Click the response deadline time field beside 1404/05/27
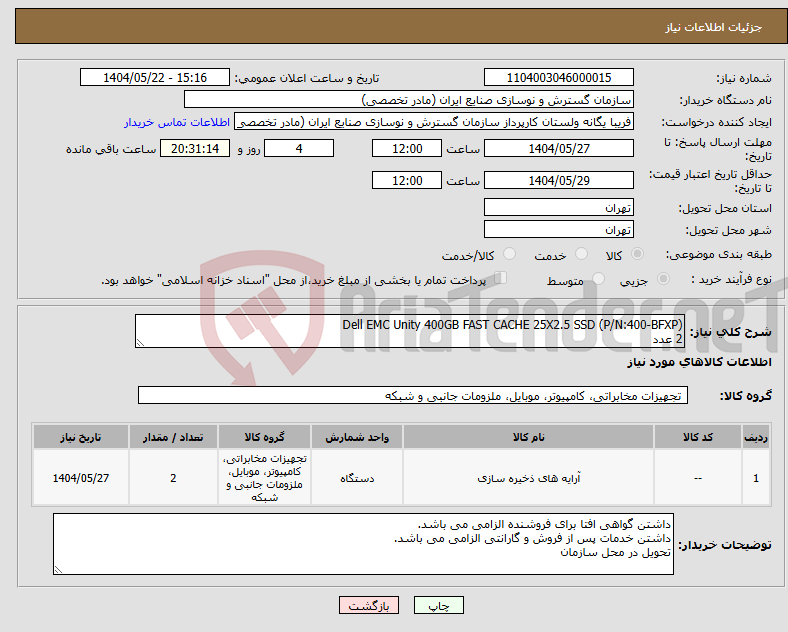The width and height of the screenshot is (788, 632). click(407, 148)
